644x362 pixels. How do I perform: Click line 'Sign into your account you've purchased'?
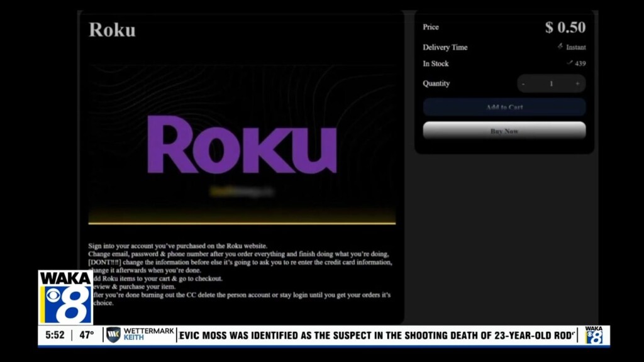pyautogui.click(x=178, y=246)
